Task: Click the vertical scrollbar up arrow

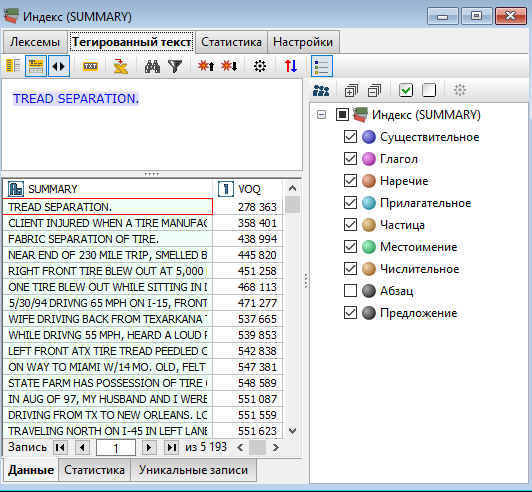Action: 292,188
